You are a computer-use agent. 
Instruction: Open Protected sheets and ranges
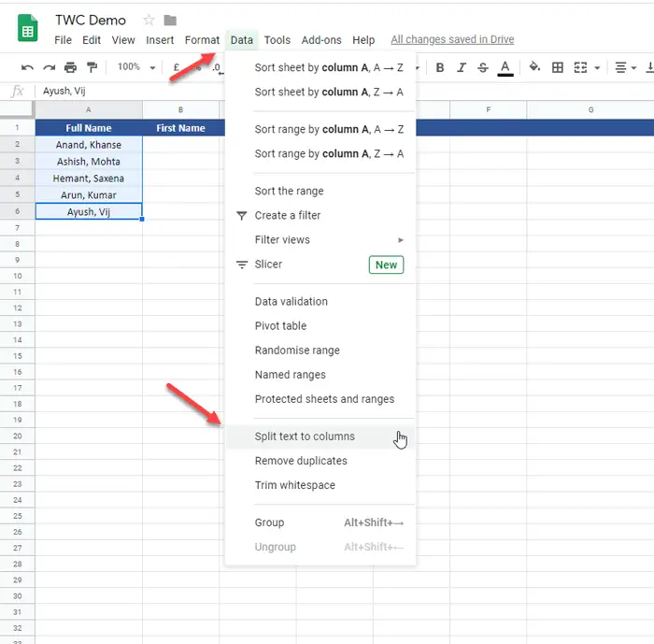pyautogui.click(x=320, y=399)
